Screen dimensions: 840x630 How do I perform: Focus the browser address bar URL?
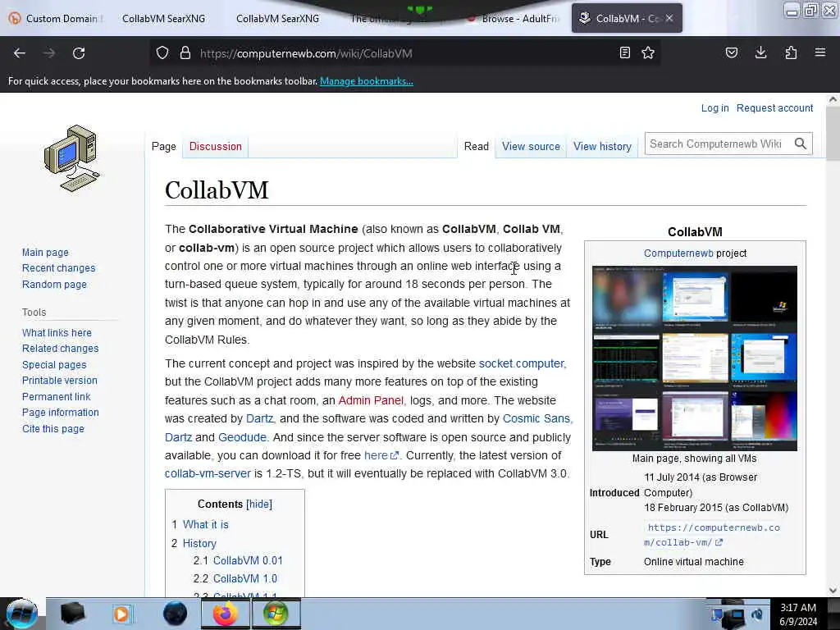[405, 53]
